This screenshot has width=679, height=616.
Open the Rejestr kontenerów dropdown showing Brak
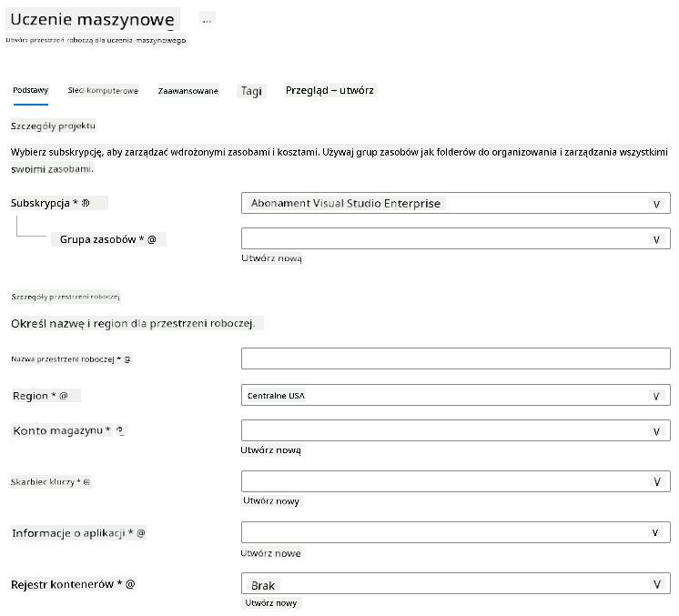click(456, 583)
